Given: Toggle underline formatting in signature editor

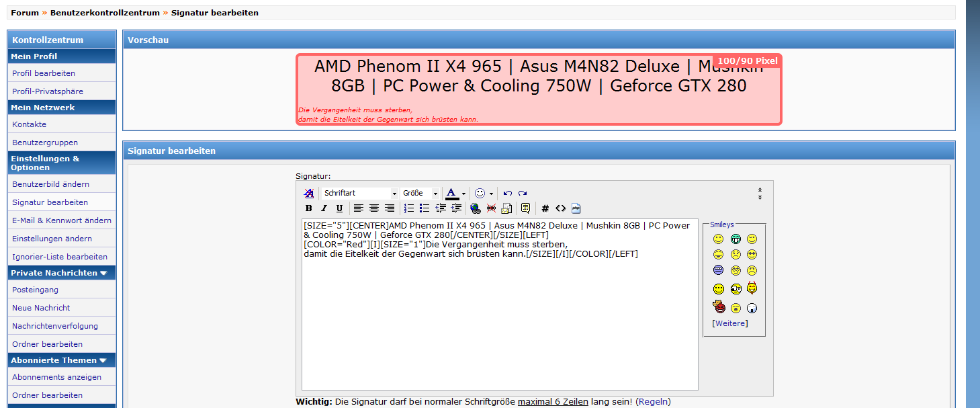Looking at the screenshot, I should pyautogui.click(x=339, y=208).
